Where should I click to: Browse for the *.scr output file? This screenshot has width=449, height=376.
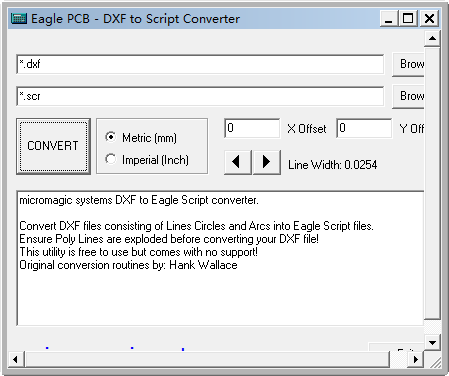point(408,96)
